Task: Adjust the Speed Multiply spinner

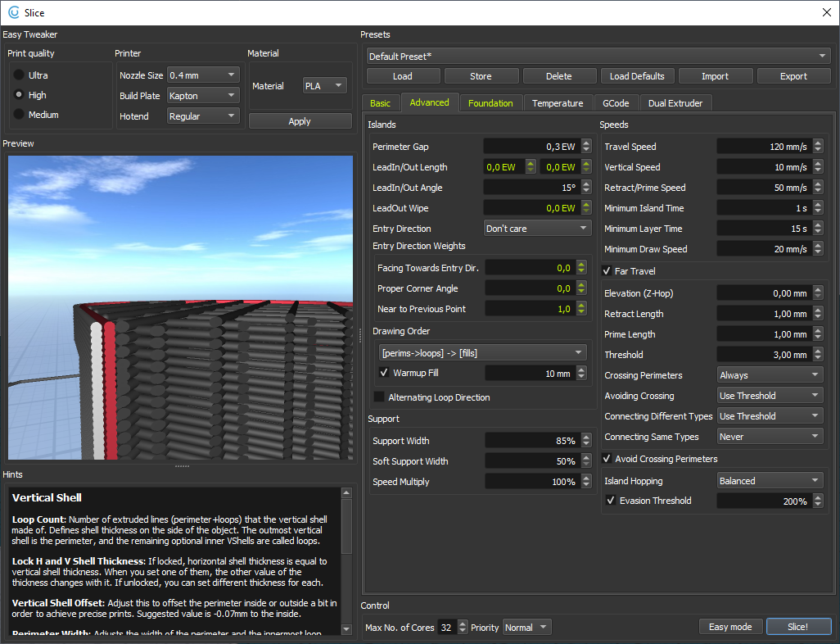Action: [x=586, y=482]
